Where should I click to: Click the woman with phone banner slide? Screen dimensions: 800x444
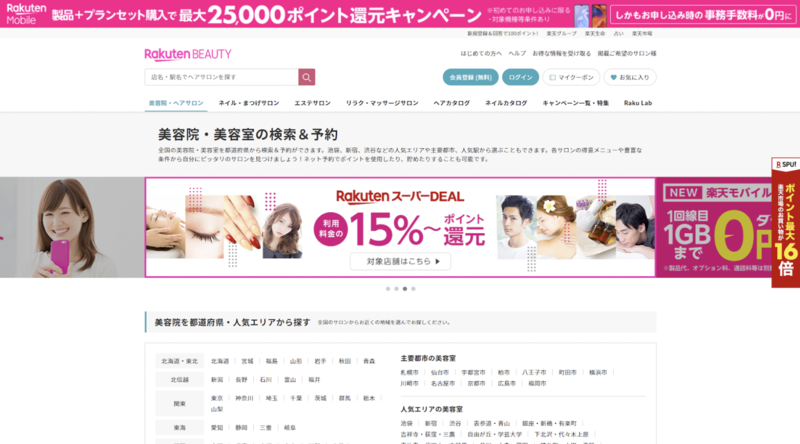[72, 227]
